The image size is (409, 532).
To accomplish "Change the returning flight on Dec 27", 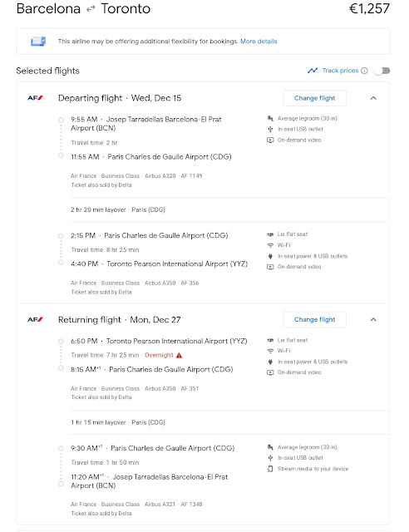I will click(x=314, y=319).
